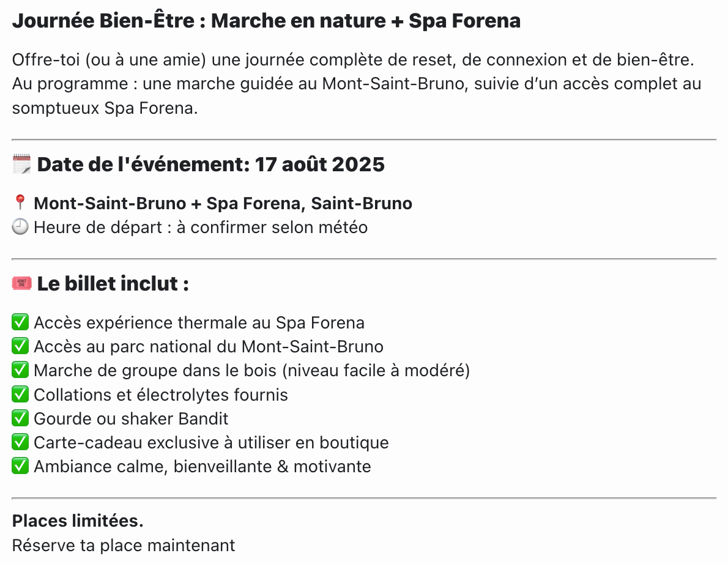
Task: Click the Journée Bien-Être main title
Action: point(266,21)
